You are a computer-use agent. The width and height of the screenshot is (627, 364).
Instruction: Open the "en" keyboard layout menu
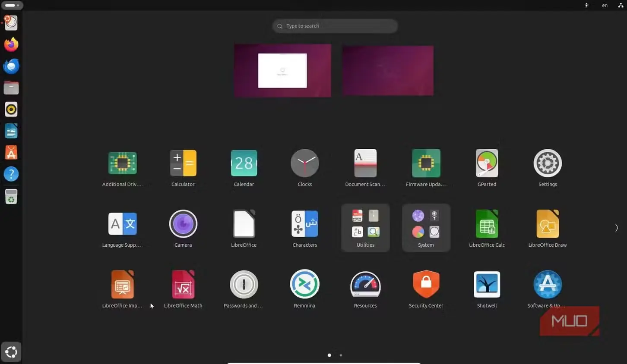605,5
